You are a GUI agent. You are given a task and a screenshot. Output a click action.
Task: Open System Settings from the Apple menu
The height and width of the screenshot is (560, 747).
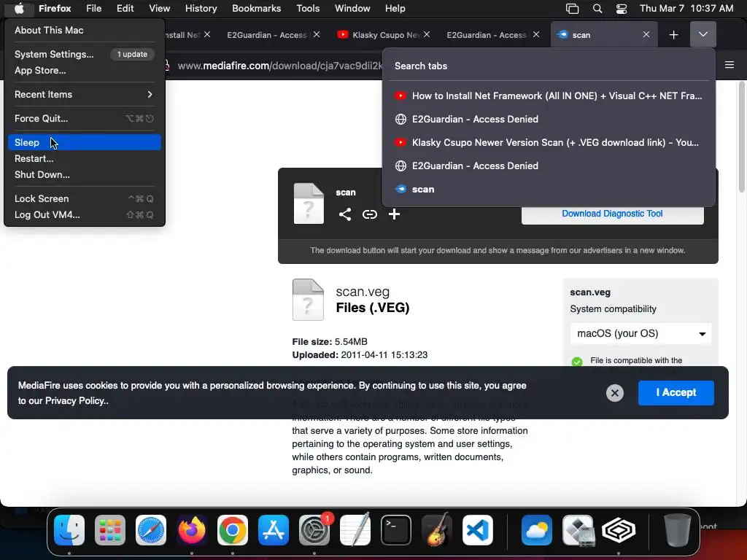click(x=85, y=54)
